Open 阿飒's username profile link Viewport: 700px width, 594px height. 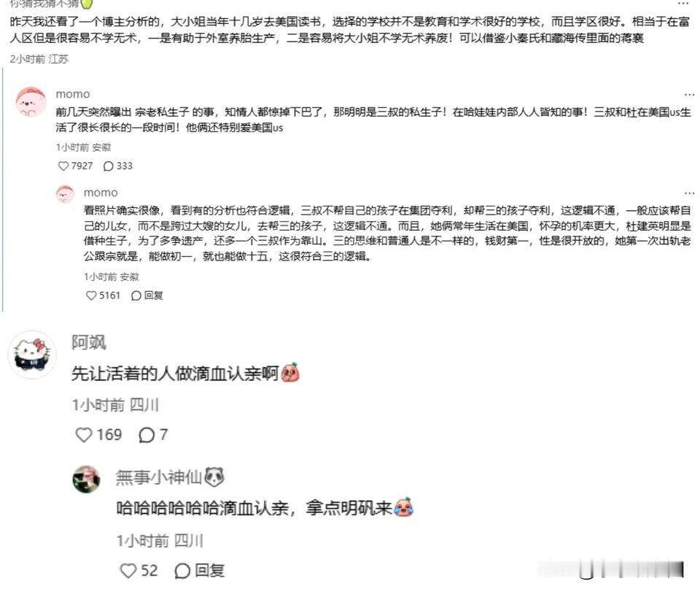coord(89,342)
